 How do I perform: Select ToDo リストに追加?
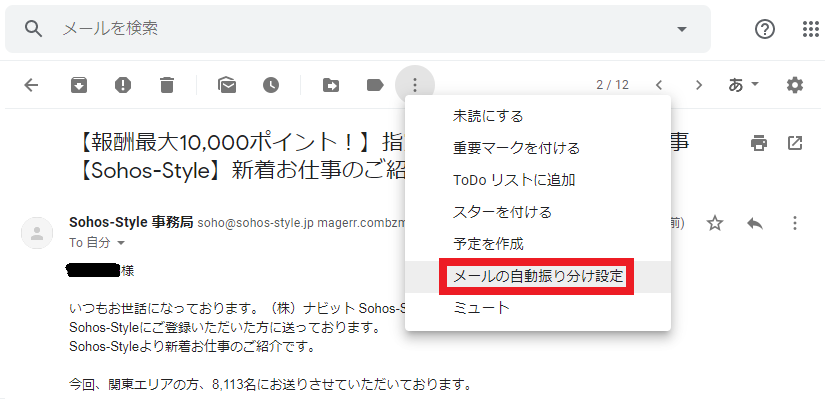click(538, 180)
